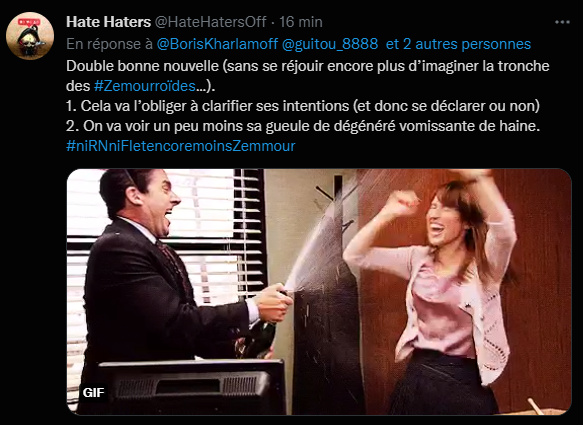Play the champagne celebration GIF
Viewport: 583px width, 425px height.
pos(319,292)
